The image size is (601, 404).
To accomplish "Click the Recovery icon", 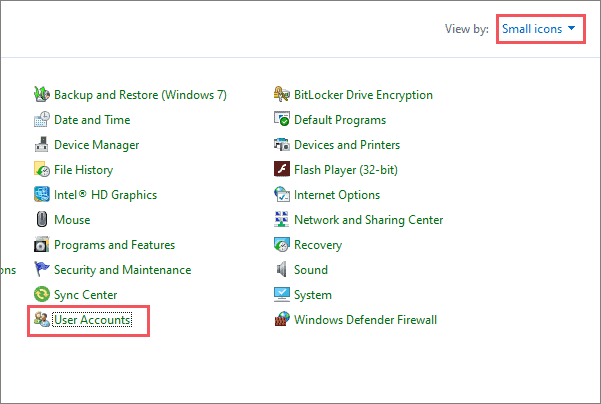I will 282,245.
